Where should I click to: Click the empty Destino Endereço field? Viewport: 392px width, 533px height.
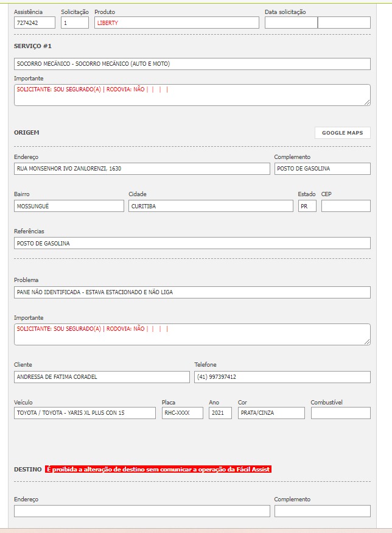(142, 511)
